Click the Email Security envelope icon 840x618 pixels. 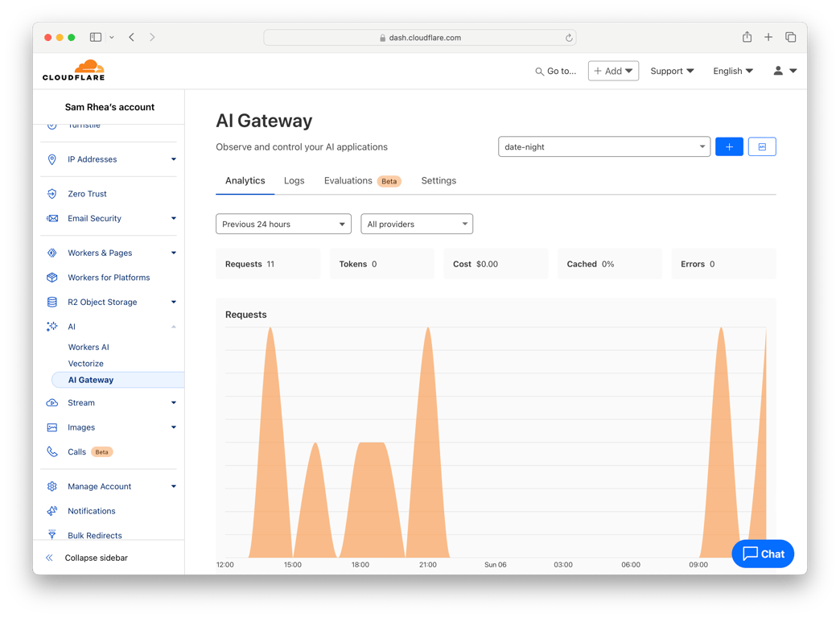pyautogui.click(x=51, y=218)
